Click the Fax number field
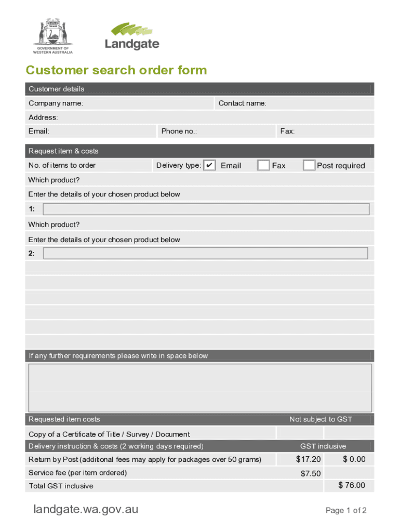The height and width of the screenshot is (532, 400). click(x=334, y=131)
